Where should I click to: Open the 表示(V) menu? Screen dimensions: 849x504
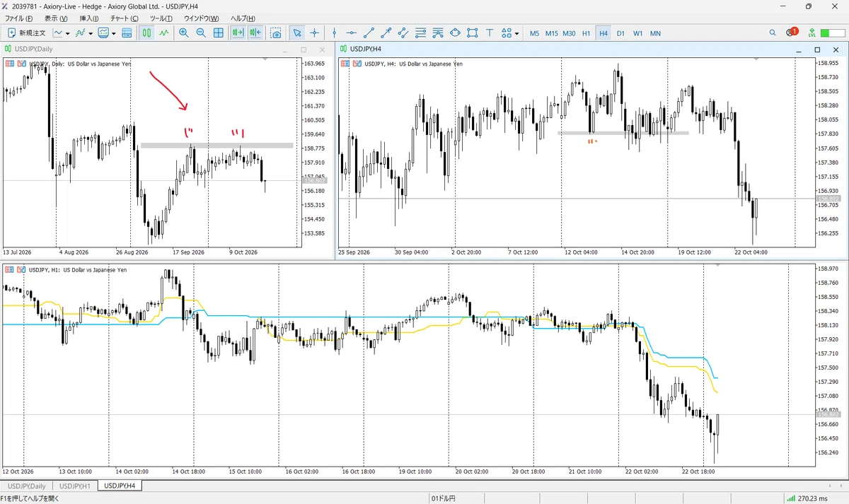pyautogui.click(x=56, y=18)
